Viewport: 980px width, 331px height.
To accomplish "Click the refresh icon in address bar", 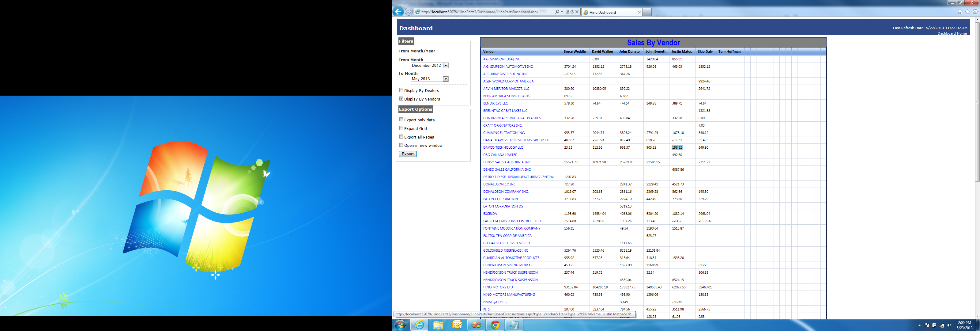I will coord(572,12).
